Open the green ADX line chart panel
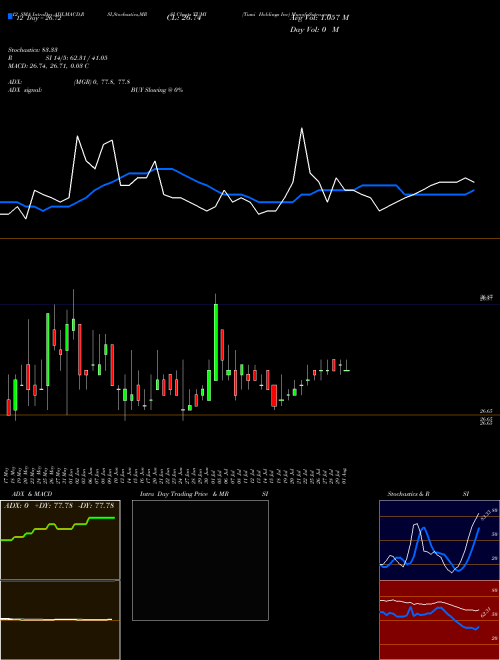The width and height of the screenshot is (500, 660). coord(60,540)
